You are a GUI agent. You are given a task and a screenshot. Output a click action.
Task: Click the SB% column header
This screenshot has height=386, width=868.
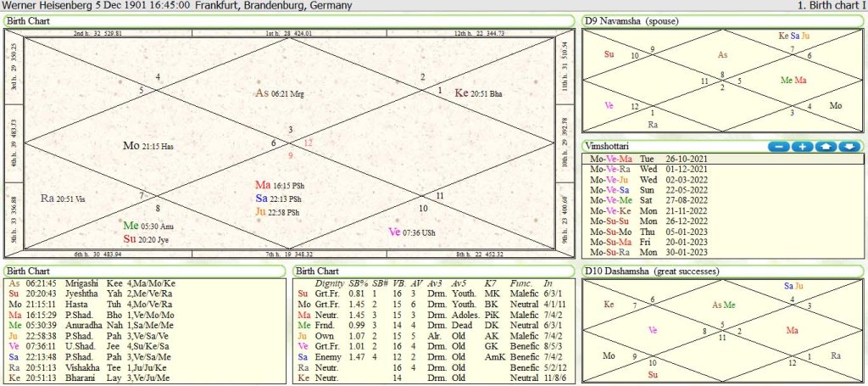point(358,283)
